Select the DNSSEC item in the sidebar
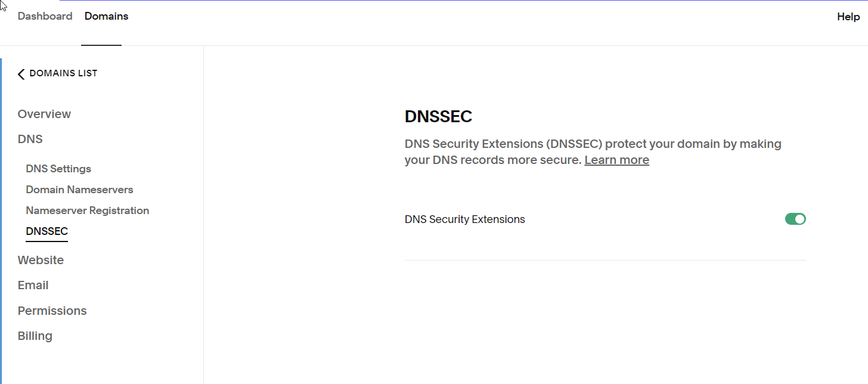The width and height of the screenshot is (868, 384). pos(47,231)
